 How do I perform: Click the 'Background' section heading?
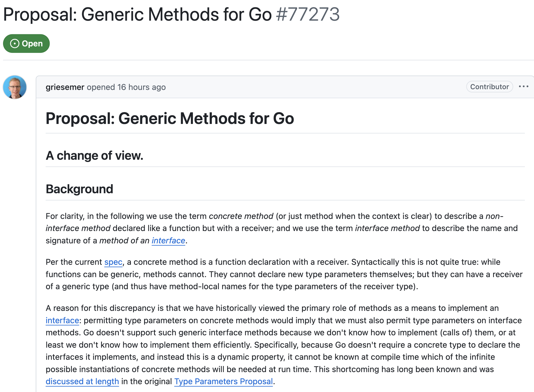point(79,189)
